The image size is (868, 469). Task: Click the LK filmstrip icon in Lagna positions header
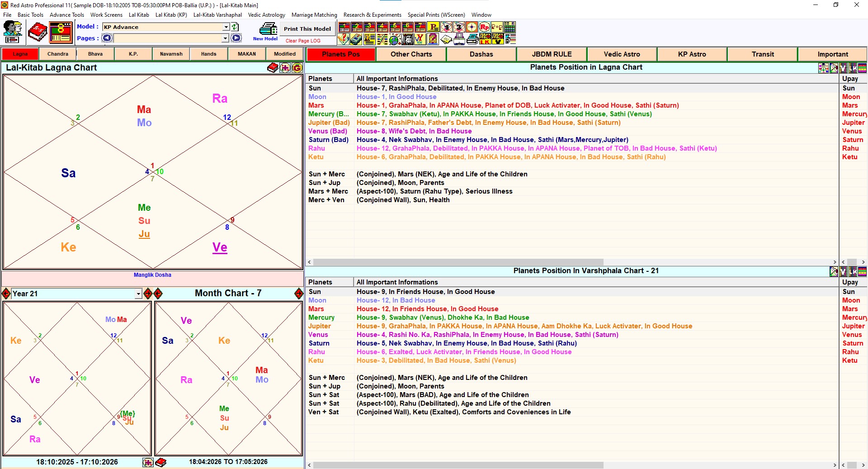point(853,68)
